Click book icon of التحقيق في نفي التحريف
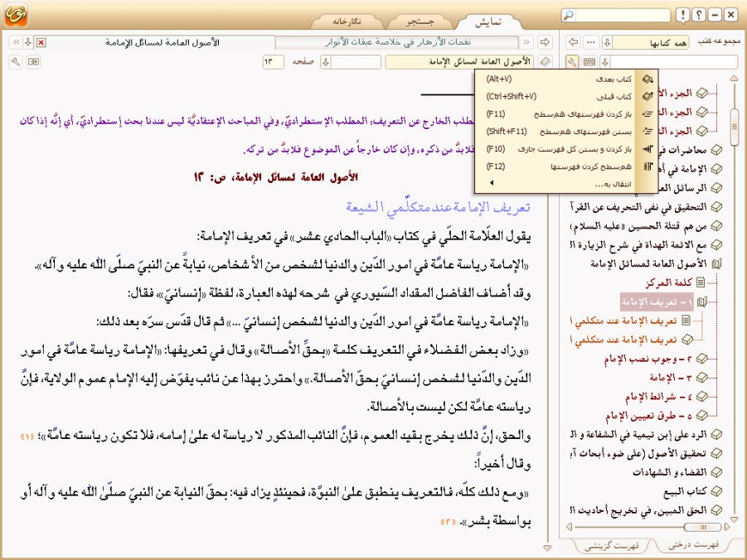 click(x=716, y=206)
